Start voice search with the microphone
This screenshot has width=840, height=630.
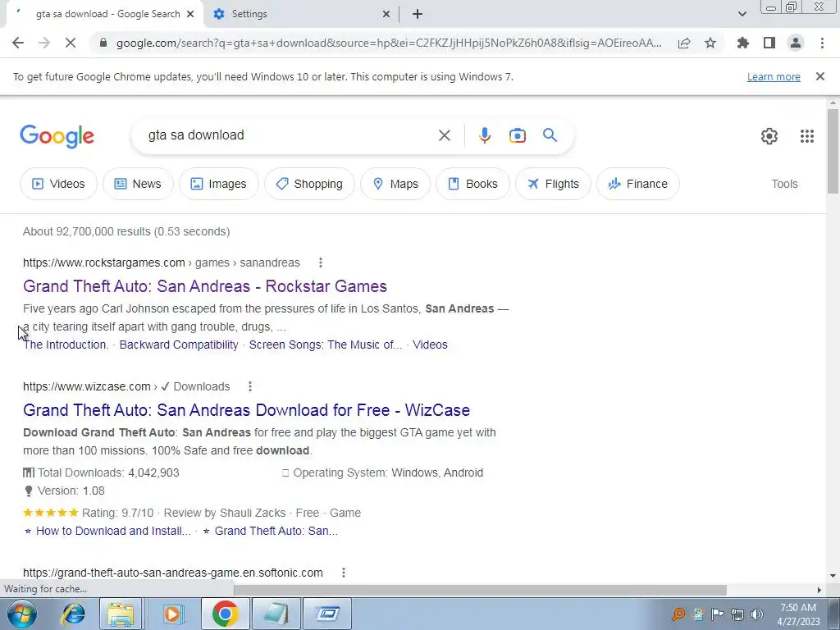tap(484, 135)
